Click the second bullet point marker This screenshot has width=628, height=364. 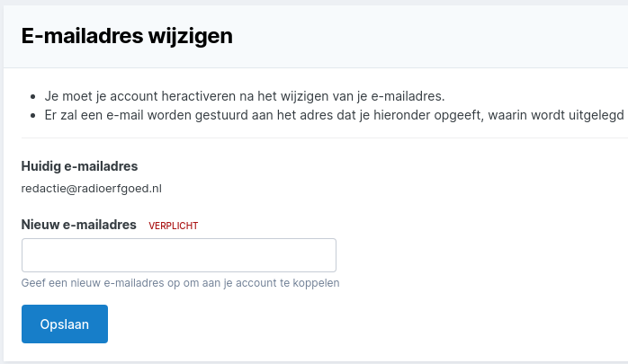click(32, 116)
